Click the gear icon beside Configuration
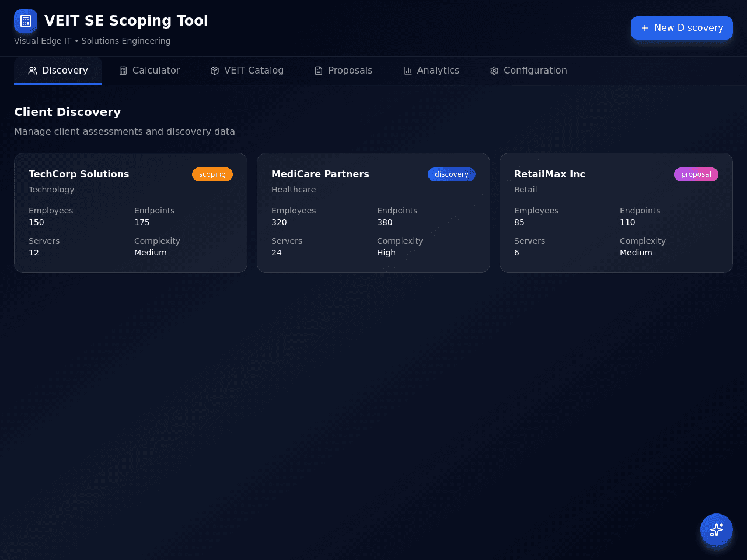Viewport: 747px width, 560px height. 494,71
